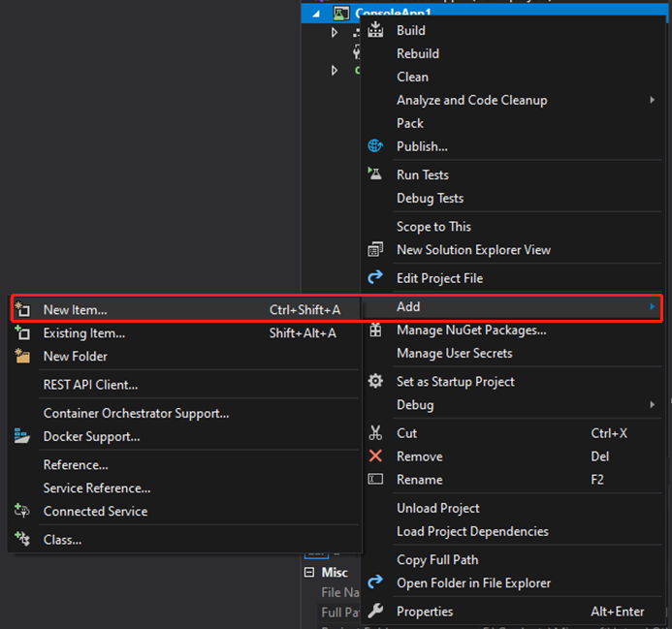Choose Rebuild from the context menu
The height and width of the screenshot is (629, 672).
pos(418,54)
